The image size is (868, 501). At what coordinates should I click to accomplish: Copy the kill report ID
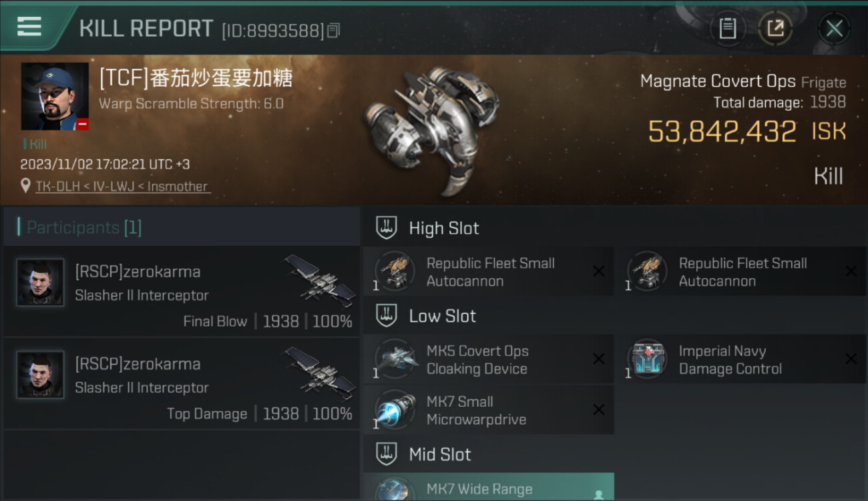click(x=334, y=30)
